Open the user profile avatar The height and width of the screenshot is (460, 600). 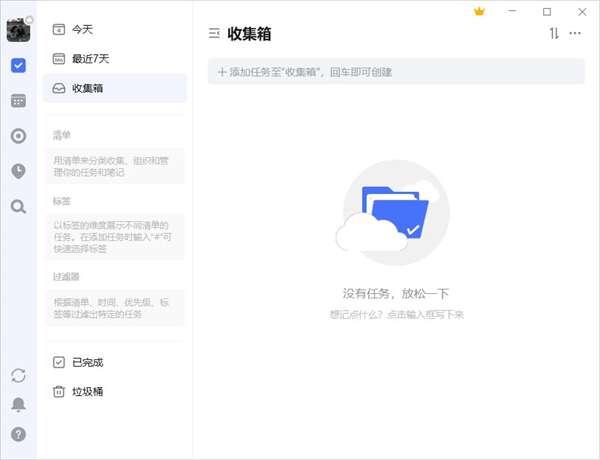(x=18, y=30)
